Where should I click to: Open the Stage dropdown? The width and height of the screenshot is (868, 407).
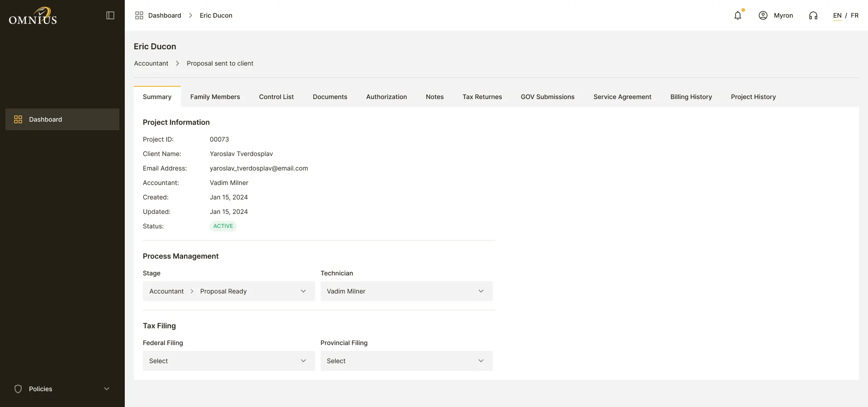229,291
